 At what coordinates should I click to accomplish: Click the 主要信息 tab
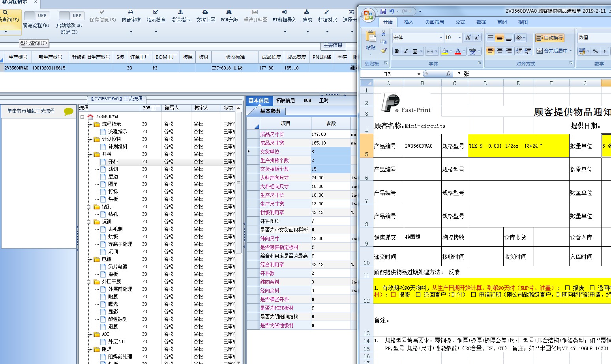coord(333,45)
